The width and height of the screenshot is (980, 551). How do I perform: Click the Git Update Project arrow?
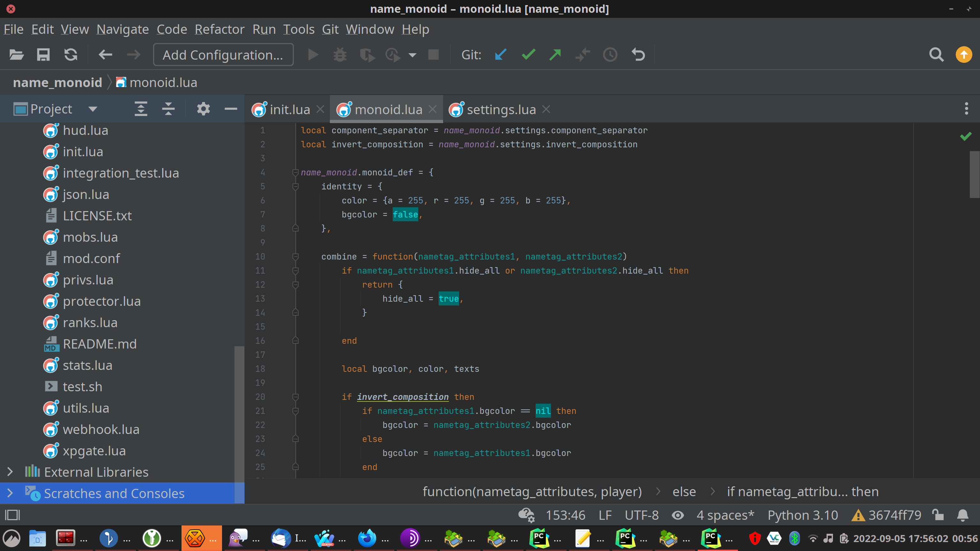click(x=501, y=55)
